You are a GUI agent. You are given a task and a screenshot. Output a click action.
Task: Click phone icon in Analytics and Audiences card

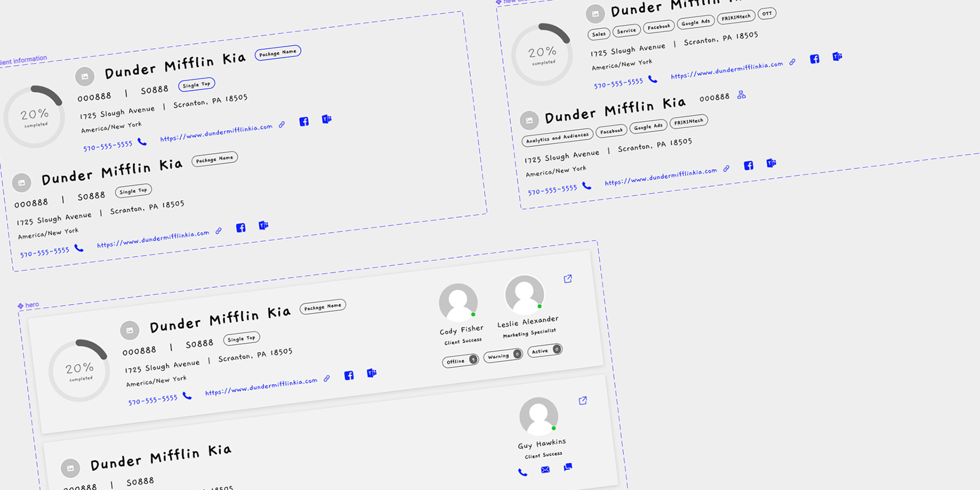pos(586,186)
